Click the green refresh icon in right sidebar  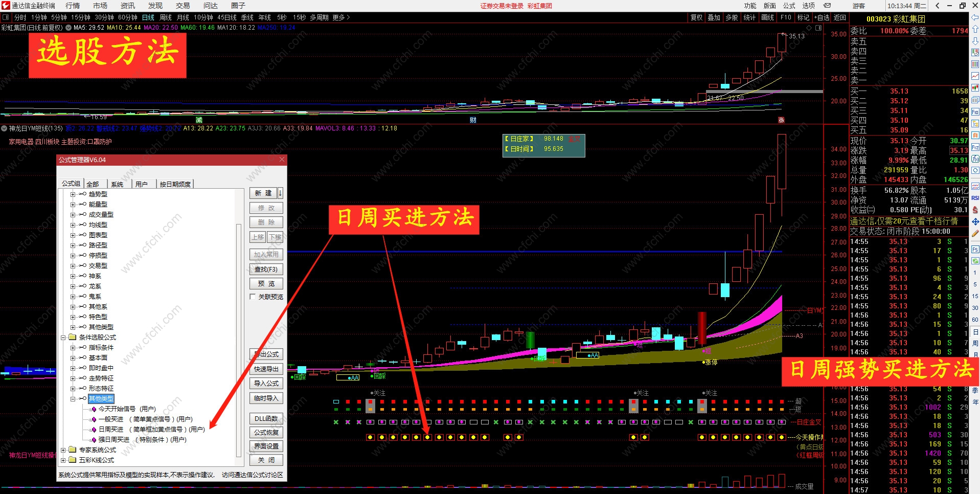(x=975, y=261)
